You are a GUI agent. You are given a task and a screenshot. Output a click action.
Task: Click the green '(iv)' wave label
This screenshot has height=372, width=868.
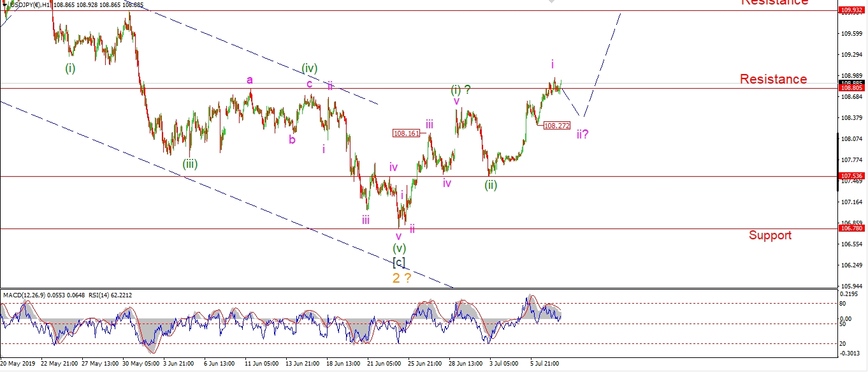[310, 68]
